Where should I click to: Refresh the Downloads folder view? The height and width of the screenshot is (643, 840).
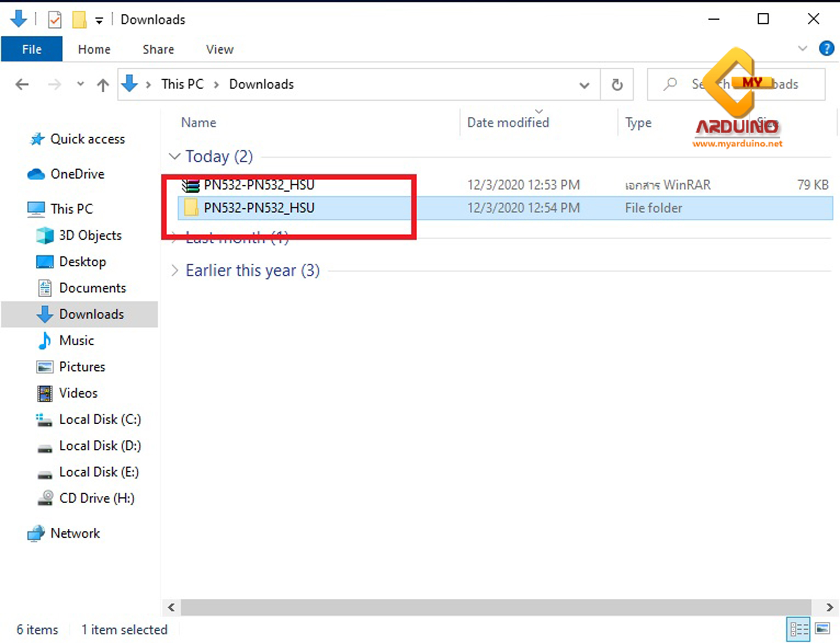[617, 85]
